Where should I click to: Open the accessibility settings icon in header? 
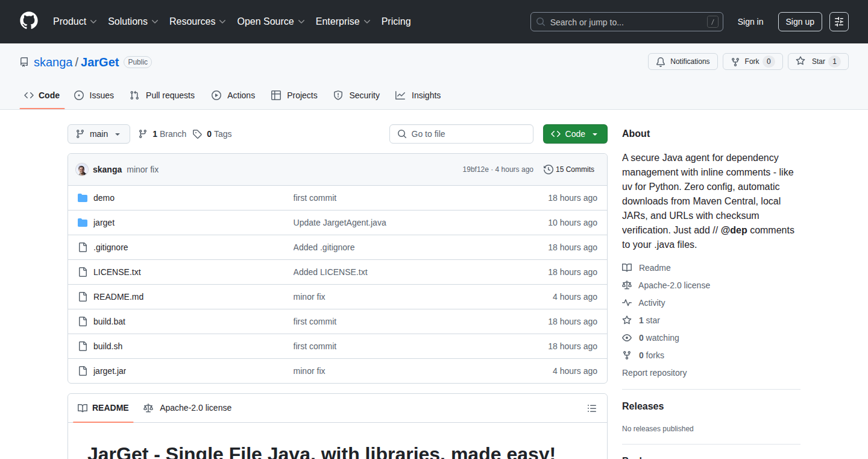(839, 22)
